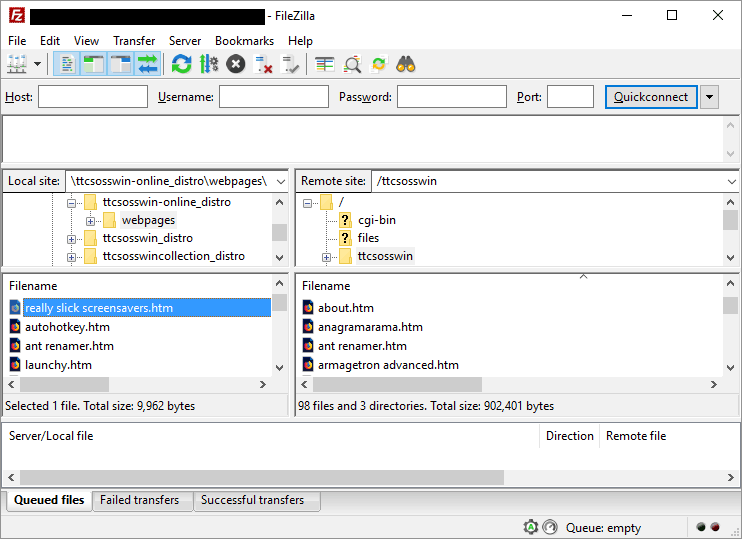Expand the ttcsosswin_distro local folder

72,239
